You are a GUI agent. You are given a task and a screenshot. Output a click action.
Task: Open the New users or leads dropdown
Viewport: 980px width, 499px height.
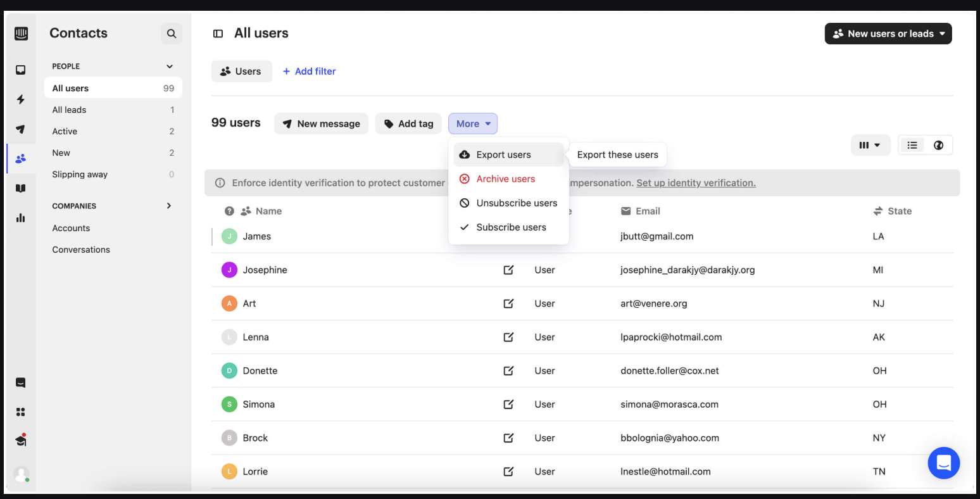[888, 34]
